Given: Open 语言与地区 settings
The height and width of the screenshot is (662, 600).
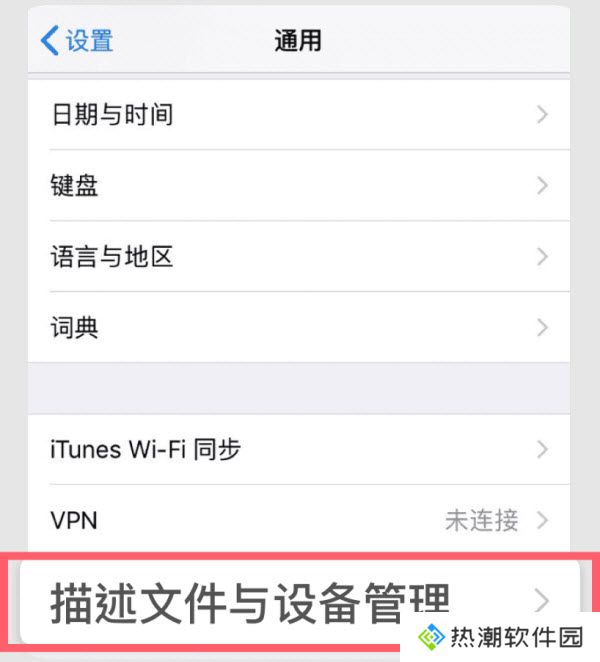Looking at the screenshot, I should tap(299, 256).
